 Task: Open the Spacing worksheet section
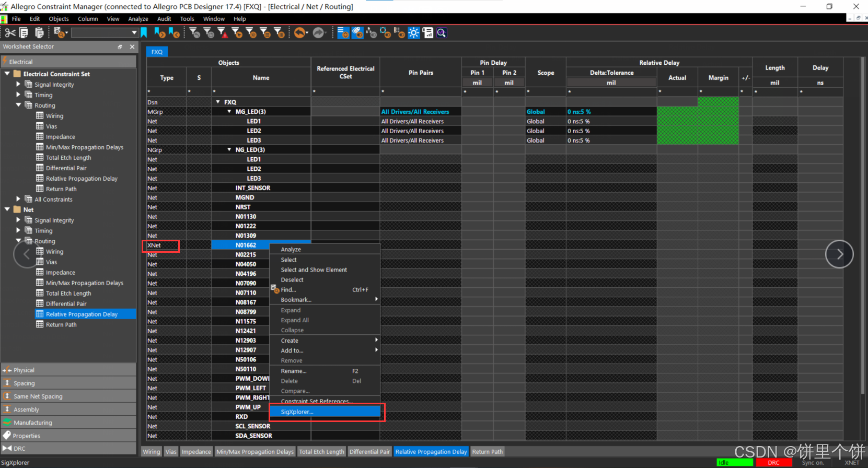(x=68, y=383)
